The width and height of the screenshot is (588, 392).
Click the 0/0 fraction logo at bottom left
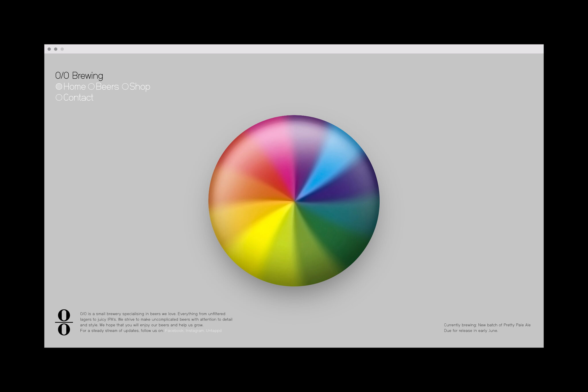click(64, 322)
